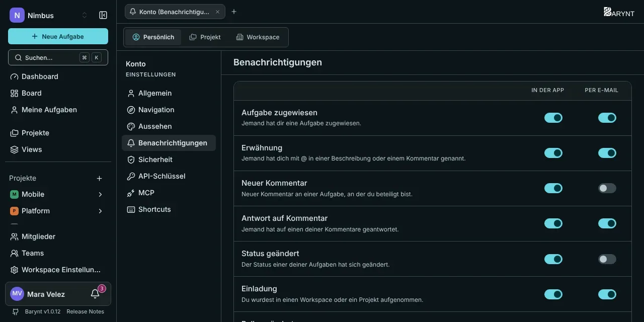Click the 'Benachrichtigungen' page heading
This screenshot has height=322, width=644.
tap(278, 62)
